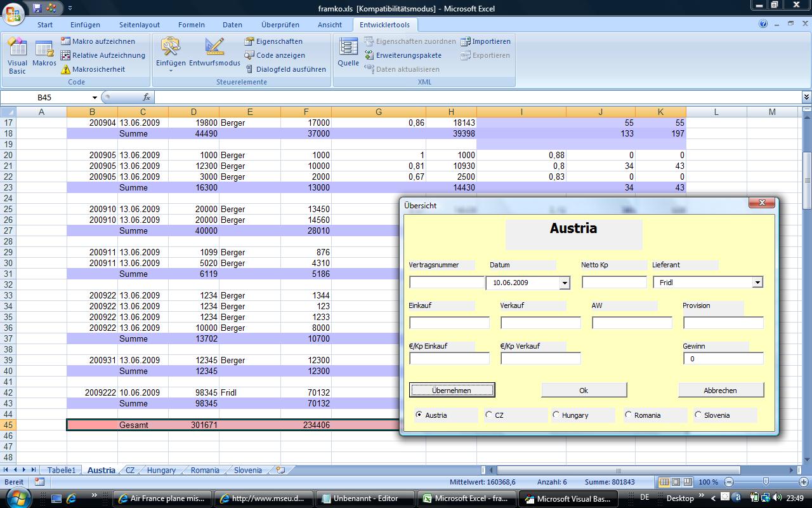
Task: Open the Romania worksheet tab
Action: (205, 471)
